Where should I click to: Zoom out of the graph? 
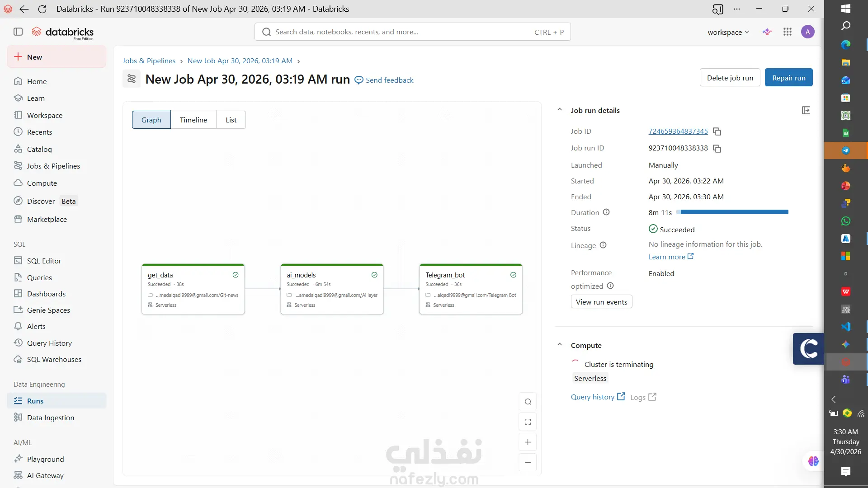(528, 462)
